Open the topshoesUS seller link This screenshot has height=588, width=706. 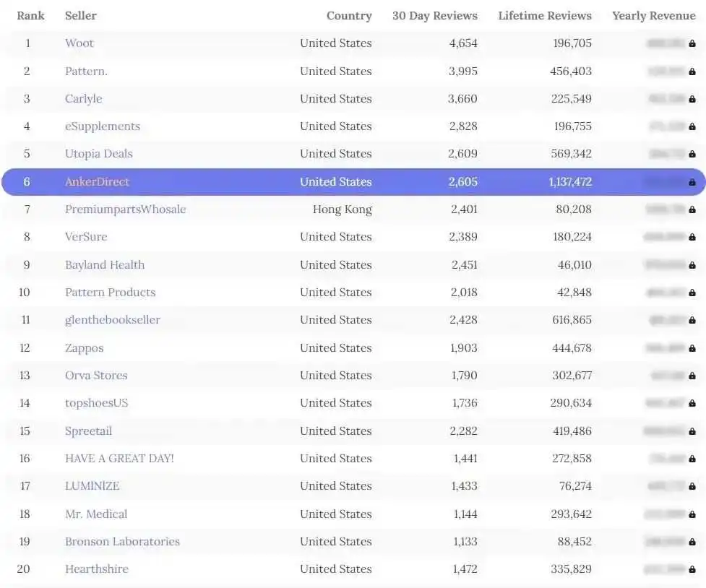[96, 403]
